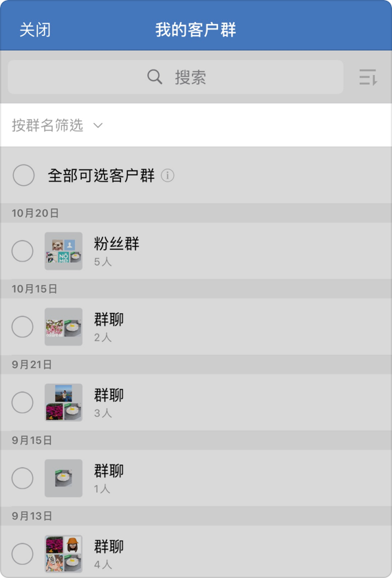Viewport: 392px width, 578px height.
Task: Click the avatar of the 3人 group
Action: [x=63, y=403]
